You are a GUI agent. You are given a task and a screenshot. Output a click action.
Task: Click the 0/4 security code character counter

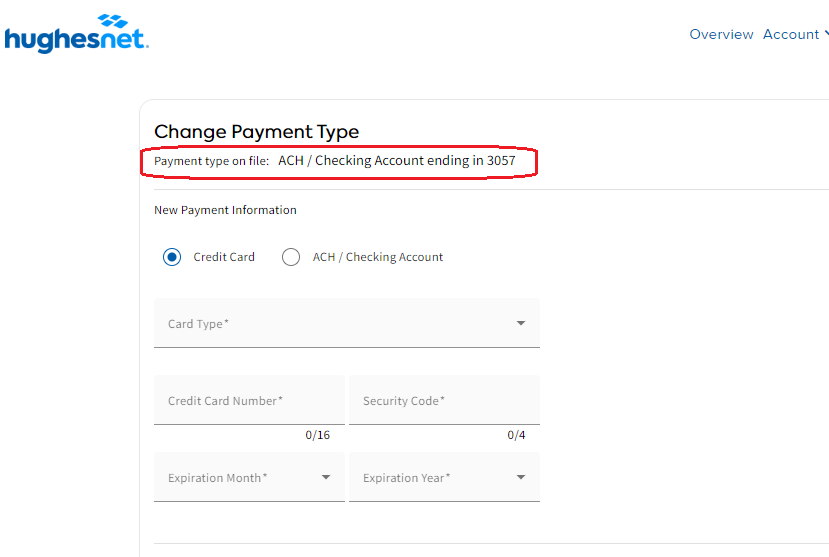click(515, 435)
